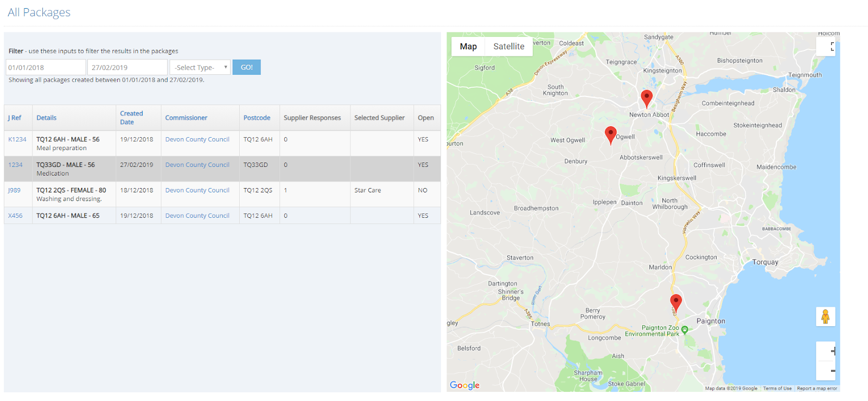
Task: Focus the start date field 01/01/2018
Action: point(46,67)
